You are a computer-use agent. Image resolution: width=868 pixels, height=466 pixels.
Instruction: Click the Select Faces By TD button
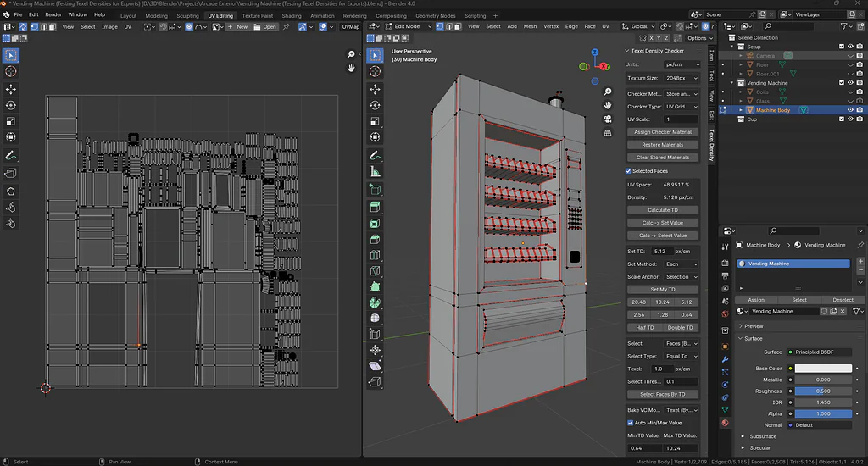663,395
